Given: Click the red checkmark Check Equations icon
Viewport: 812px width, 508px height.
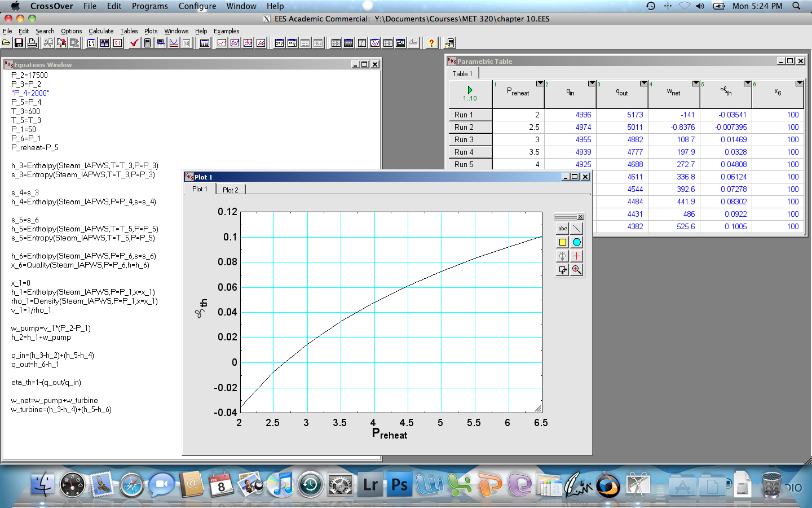Looking at the screenshot, I should (134, 43).
